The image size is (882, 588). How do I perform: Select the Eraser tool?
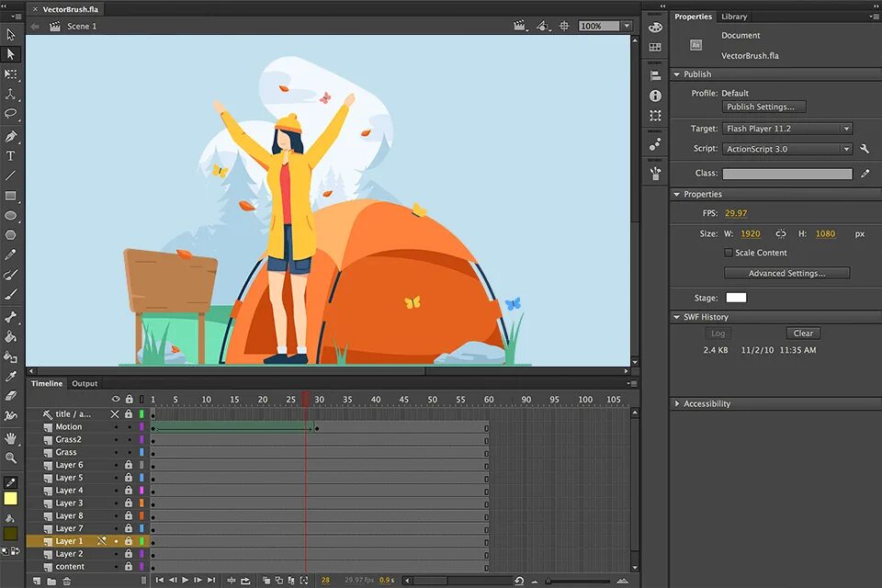pos(11,396)
